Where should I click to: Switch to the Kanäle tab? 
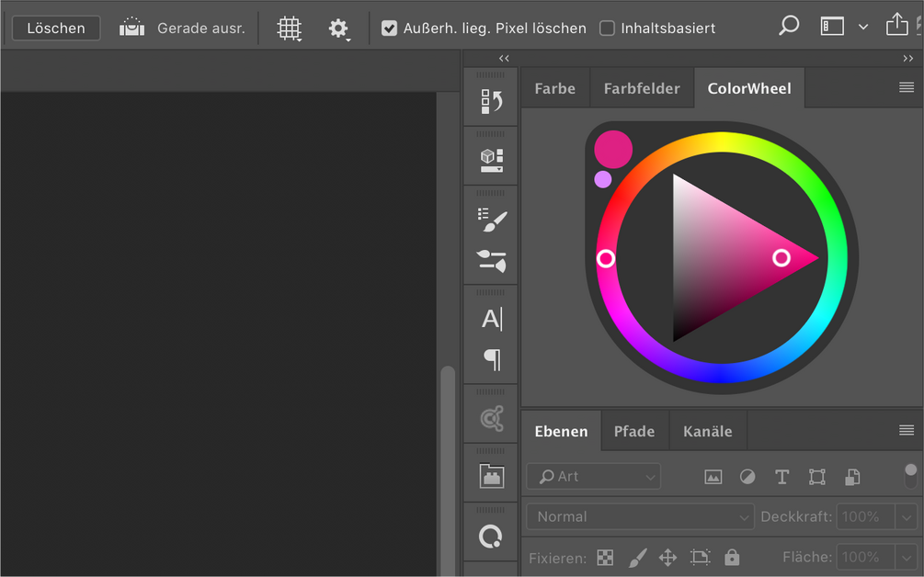(x=707, y=431)
